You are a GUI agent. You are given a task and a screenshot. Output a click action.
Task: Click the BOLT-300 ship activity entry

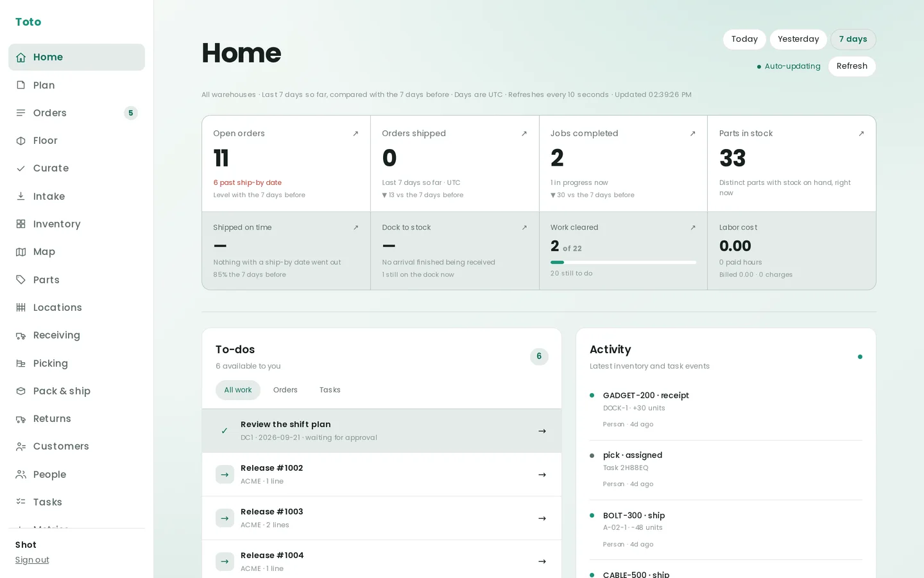726,530
